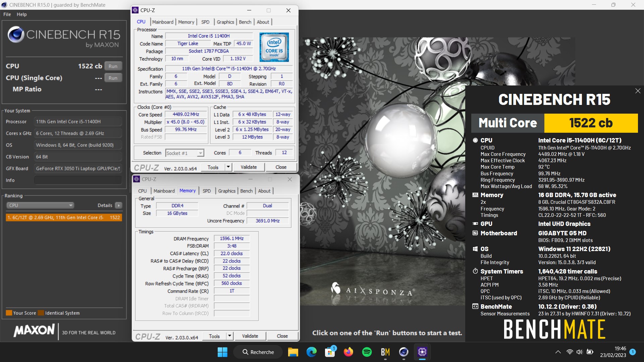The image size is (644, 362).
Task: Click the Recherche taskbar search box
Action: (258, 352)
